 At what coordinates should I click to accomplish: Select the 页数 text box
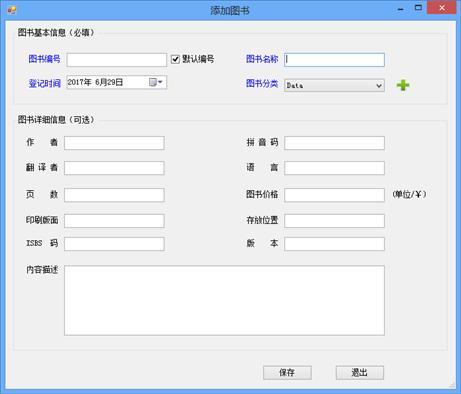(114, 195)
